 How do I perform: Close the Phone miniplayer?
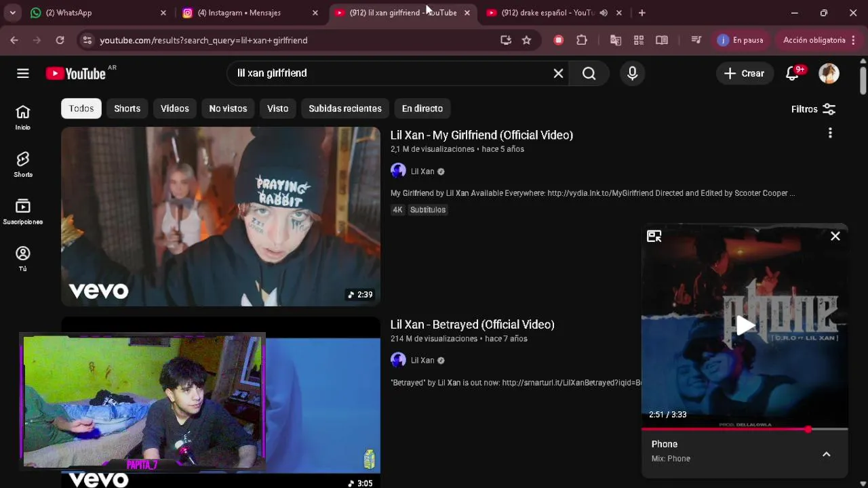tap(835, 236)
